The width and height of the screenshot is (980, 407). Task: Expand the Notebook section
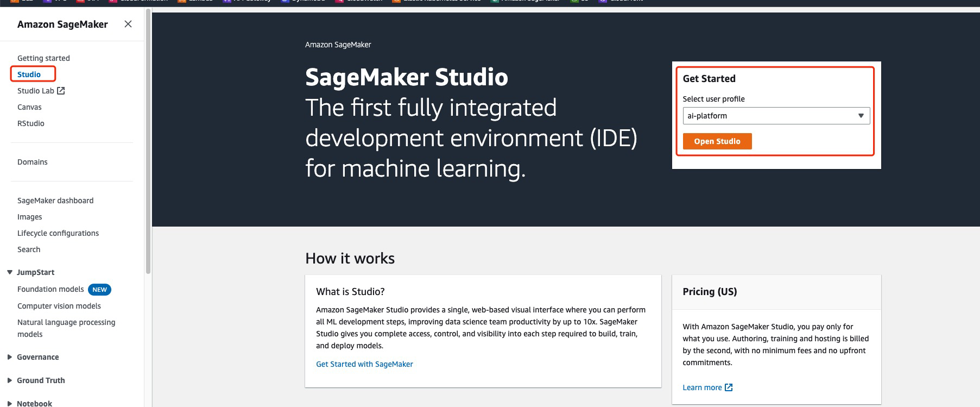tap(10, 403)
